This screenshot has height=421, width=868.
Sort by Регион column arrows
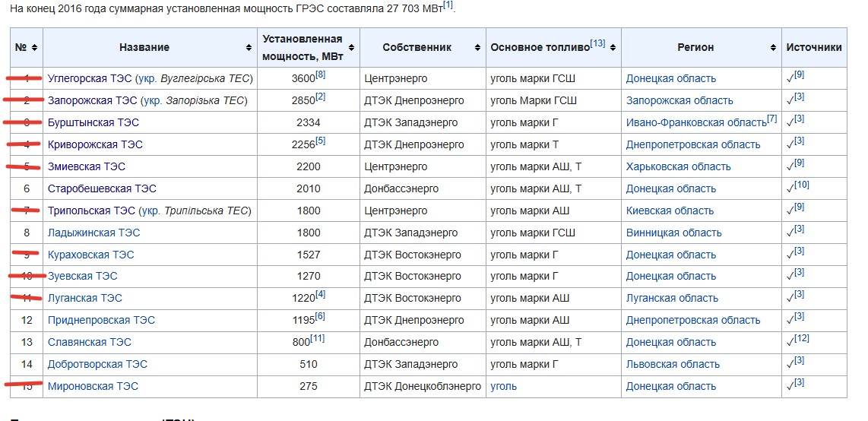(x=773, y=48)
